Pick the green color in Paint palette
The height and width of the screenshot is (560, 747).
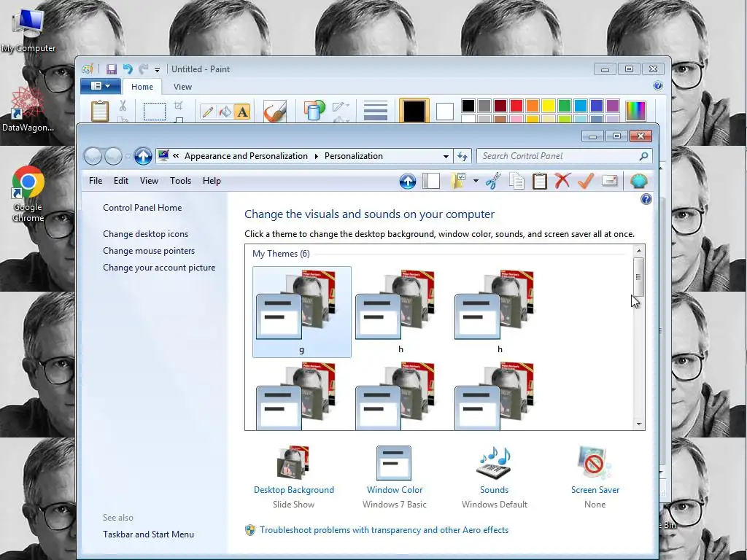pos(564,106)
